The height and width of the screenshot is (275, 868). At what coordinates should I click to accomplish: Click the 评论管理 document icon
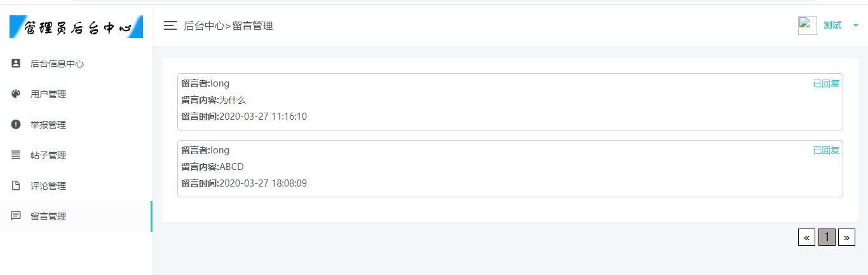[16, 186]
